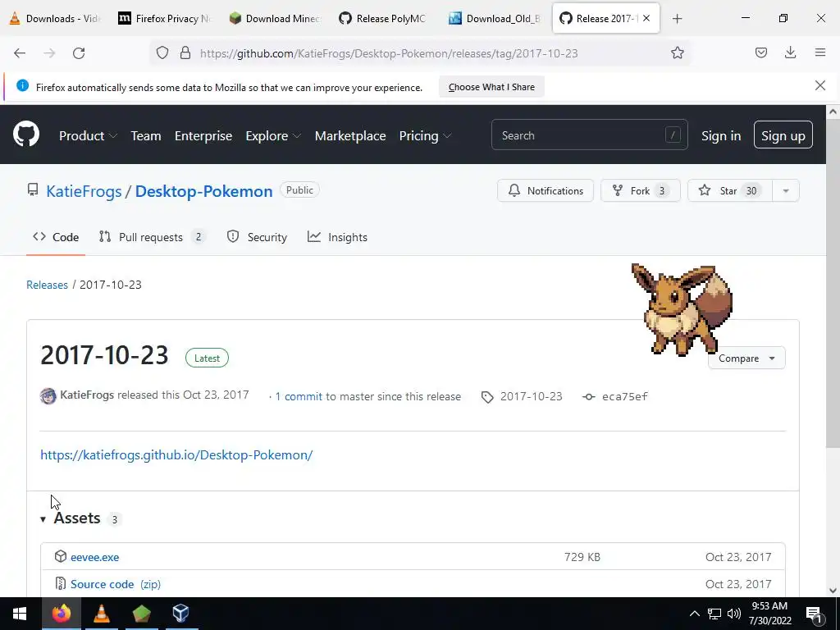The image size is (840, 630).
Task: Open the Star list dropdown arrow
Action: coord(786,190)
